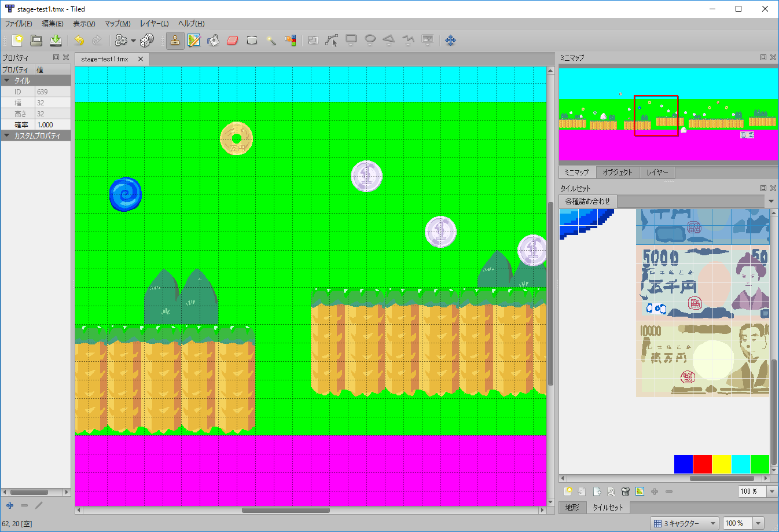Open the zoom level dropdown in tileset panel

pos(771,491)
